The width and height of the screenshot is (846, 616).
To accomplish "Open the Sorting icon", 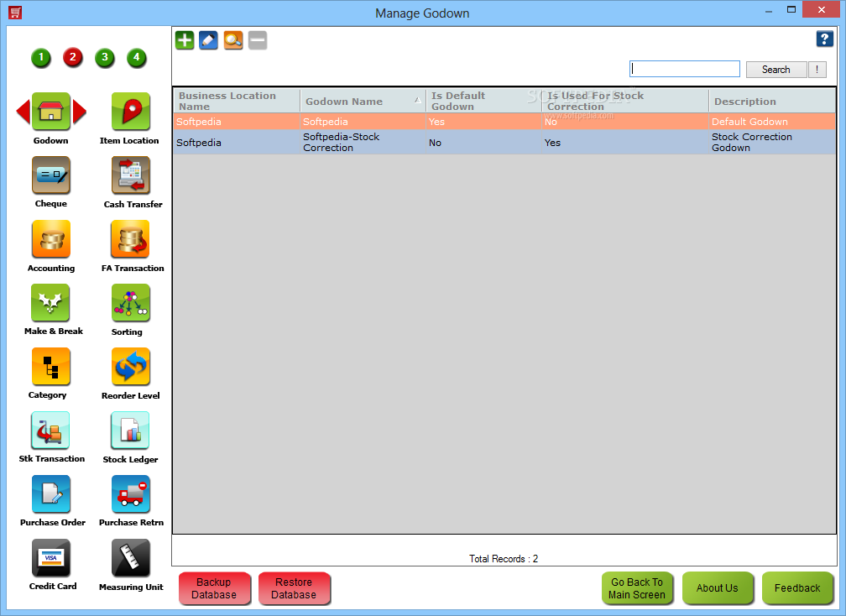I will 131,303.
